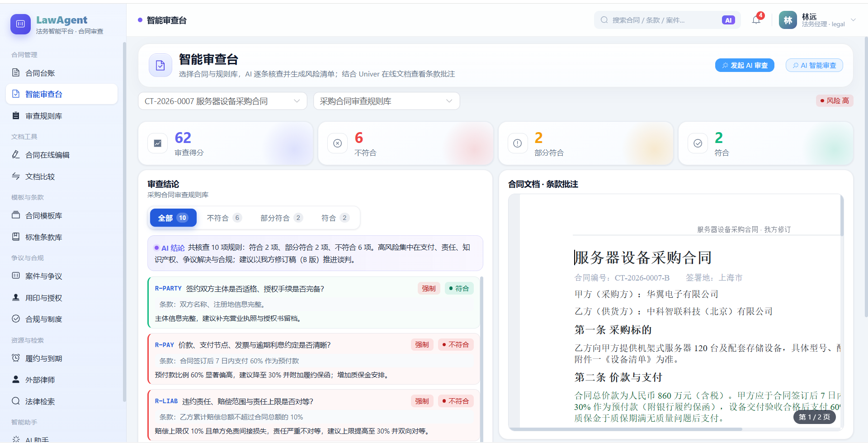Open 合规与制度 in the sidebar
The width and height of the screenshot is (868, 443).
click(61, 319)
